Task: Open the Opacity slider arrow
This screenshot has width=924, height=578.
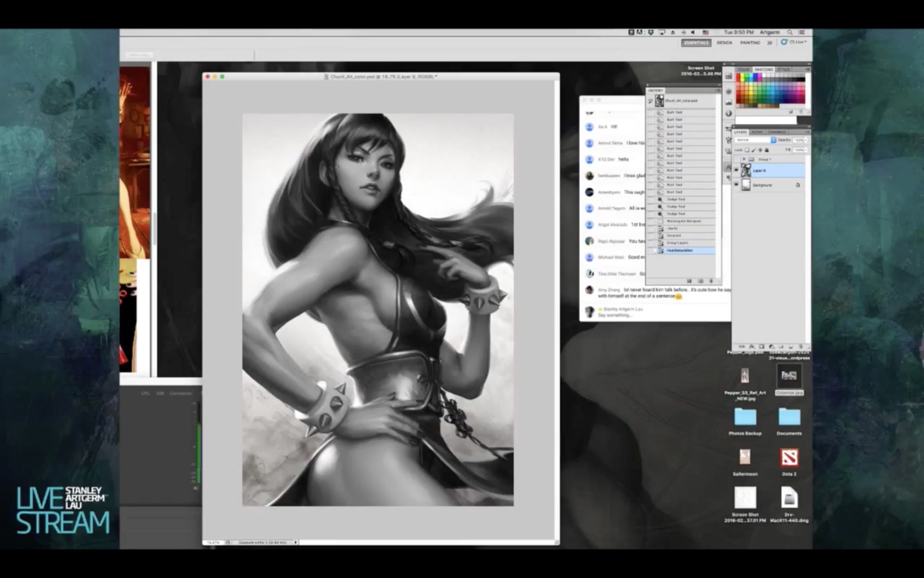Action: coord(806,140)
